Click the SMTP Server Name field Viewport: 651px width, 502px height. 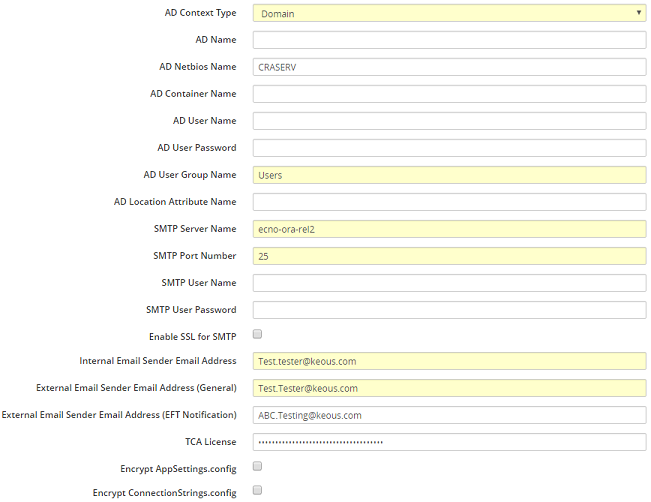tap(449, 229)
